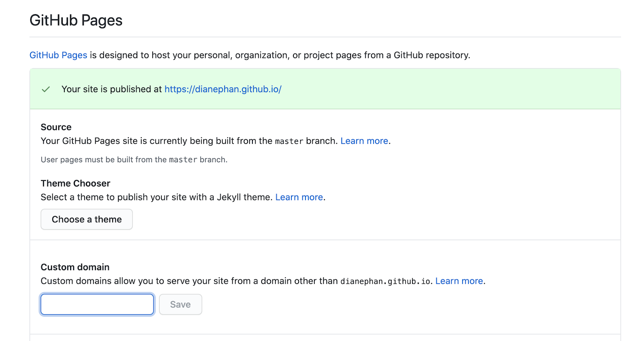
Task: Select the GitHub Pages page heading
Action: coord(76,20)
